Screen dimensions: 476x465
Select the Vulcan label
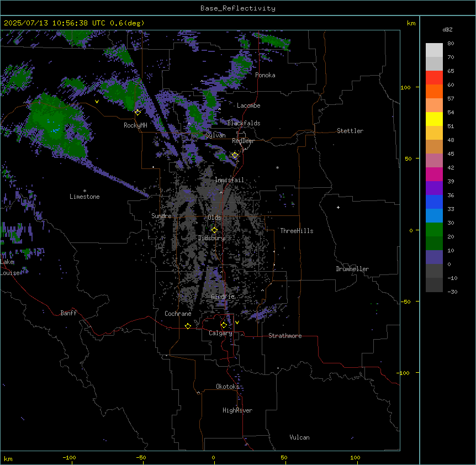click(299, 437)
